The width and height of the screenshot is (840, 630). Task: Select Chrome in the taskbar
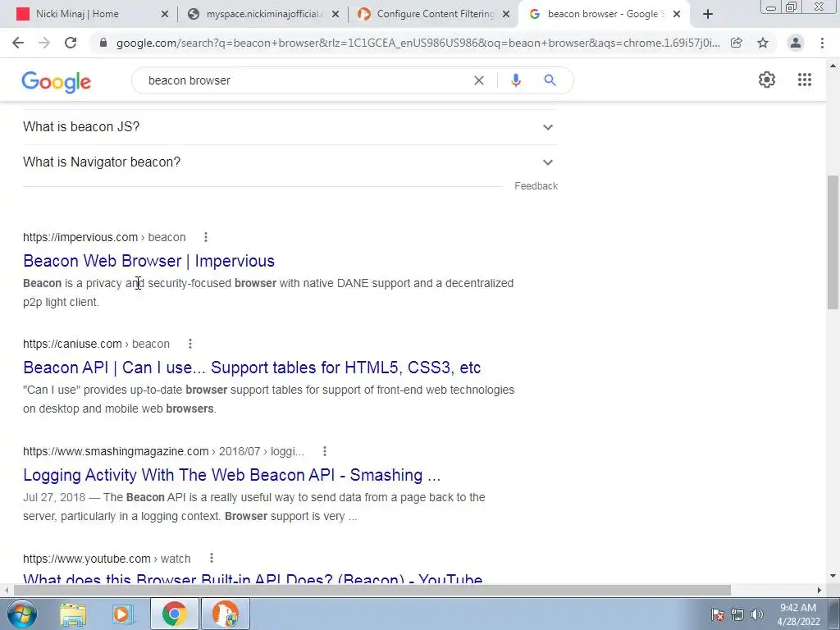pos(174,614)
